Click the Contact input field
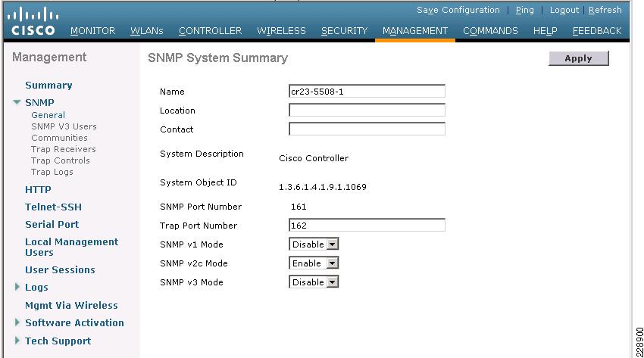Viewport: 644px width, 358px height. [x=367, y=129]
